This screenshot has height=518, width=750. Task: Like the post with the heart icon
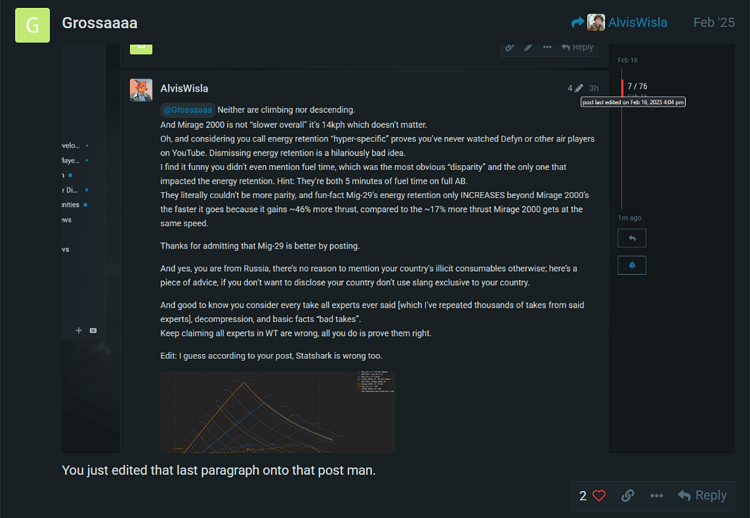pos(599,496)
